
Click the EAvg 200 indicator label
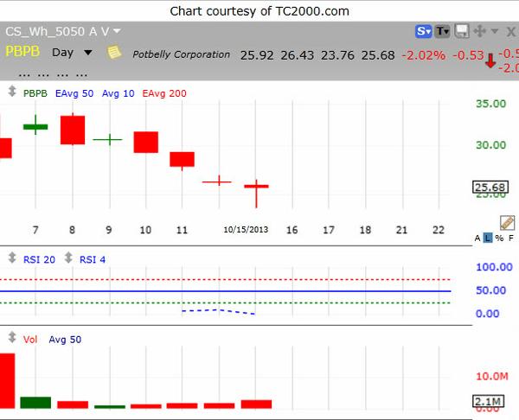click(x=164, y=93)
